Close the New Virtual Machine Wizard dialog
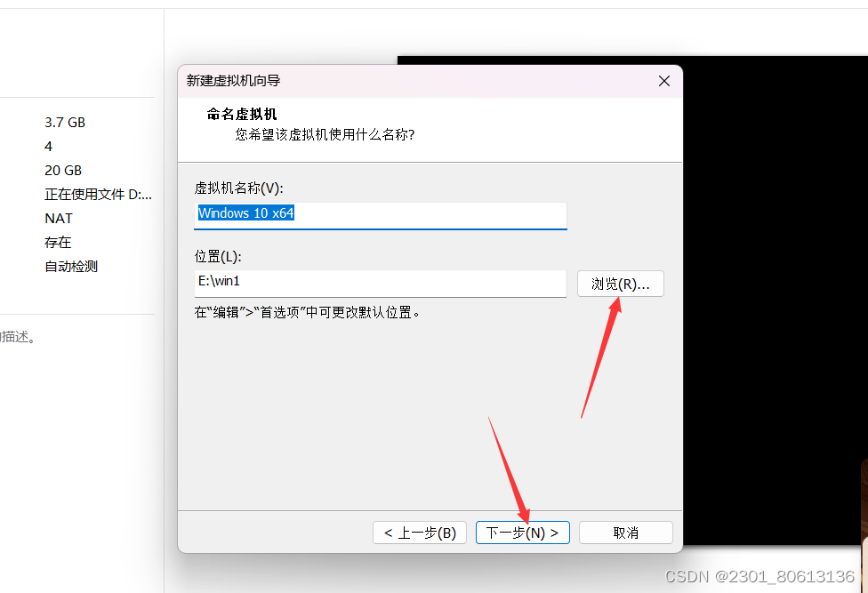Viewport: 868px width, 593px height. [x=664, y=81]
